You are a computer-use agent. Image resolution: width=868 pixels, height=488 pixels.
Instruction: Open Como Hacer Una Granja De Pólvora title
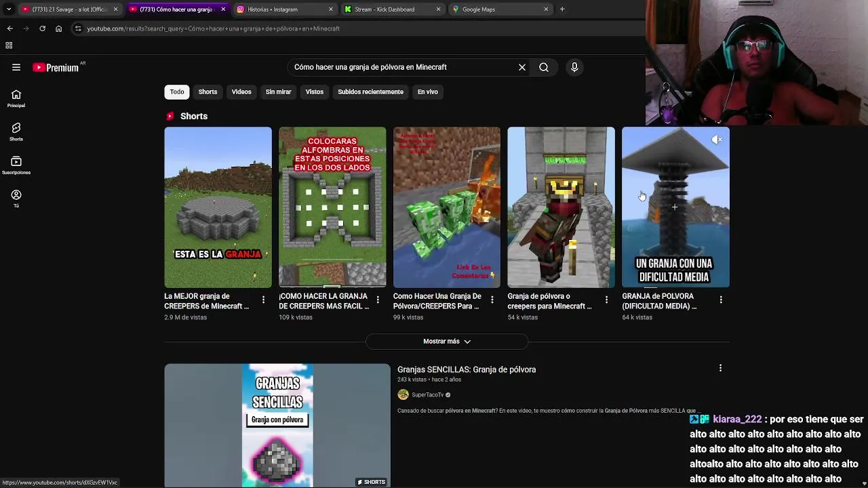pos(437,301)
